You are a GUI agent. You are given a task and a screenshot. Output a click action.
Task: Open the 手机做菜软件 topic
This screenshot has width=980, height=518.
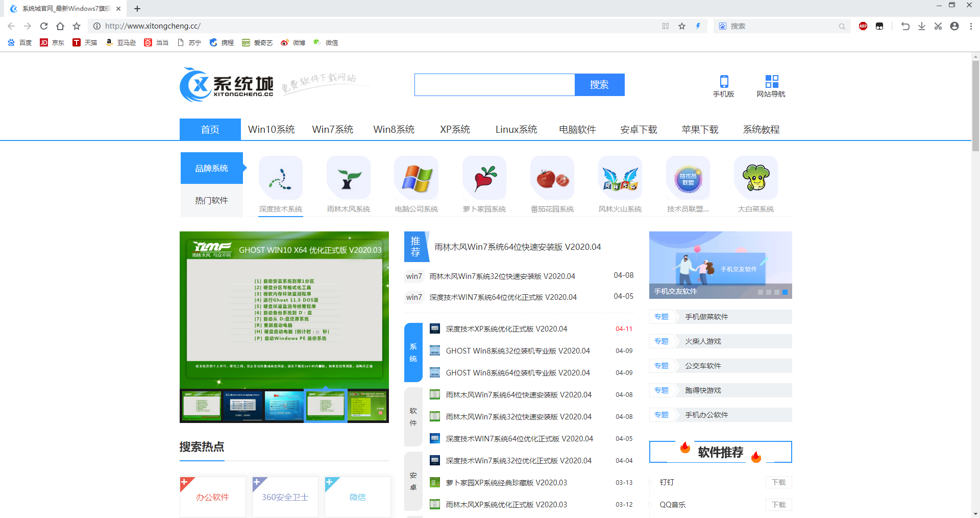721,317
